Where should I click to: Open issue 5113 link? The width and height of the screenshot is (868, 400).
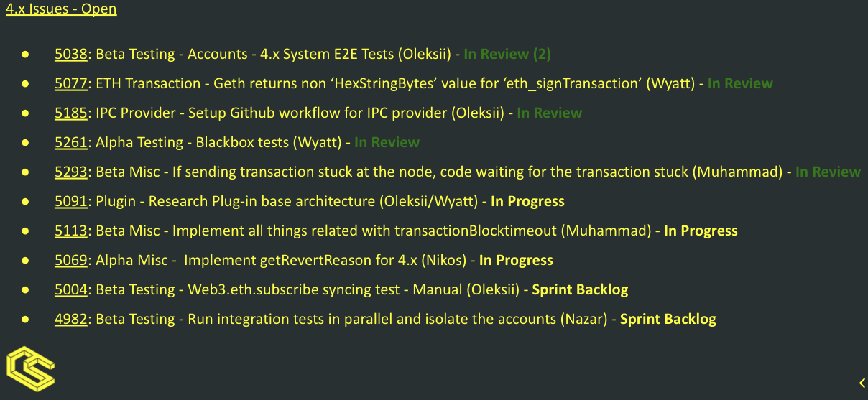click(x=71, y=231)
